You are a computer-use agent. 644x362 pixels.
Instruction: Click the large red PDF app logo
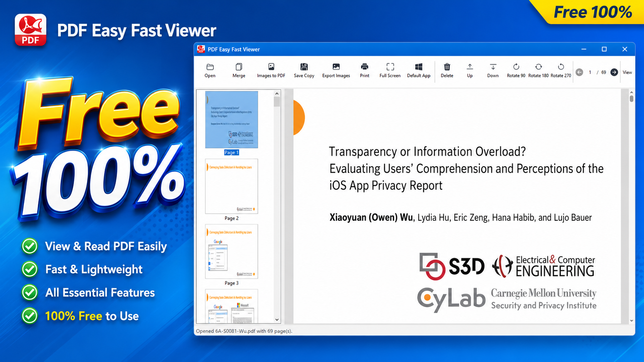[x=30, y=30]
